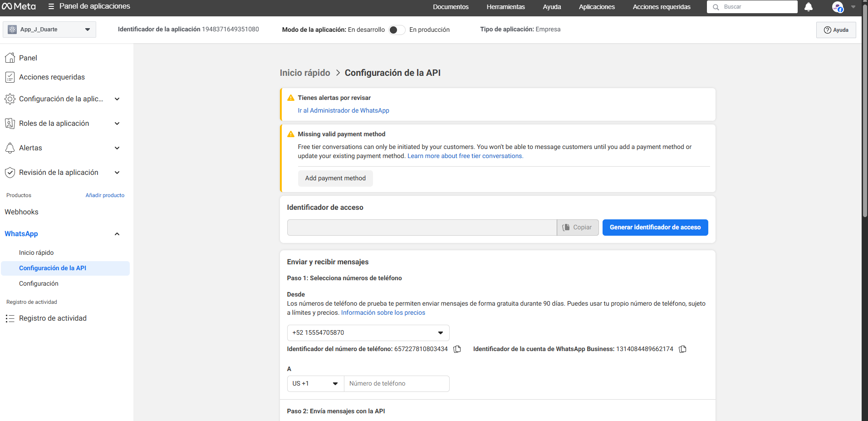This screenshot has width=868, height=421.
Task: Click the Meta logo
Action: coord(19,6)
